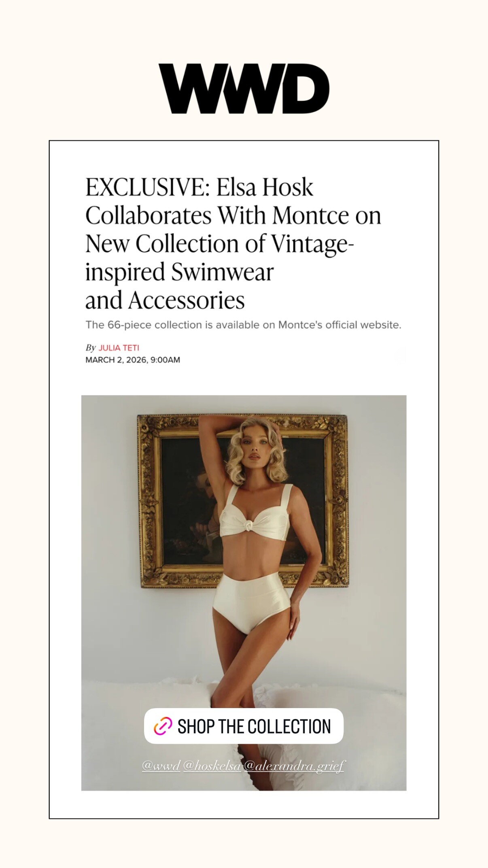Click the 66-piece collection subtitle text
This screenshot has width=488, height=868.
click(x=243, y=325)
